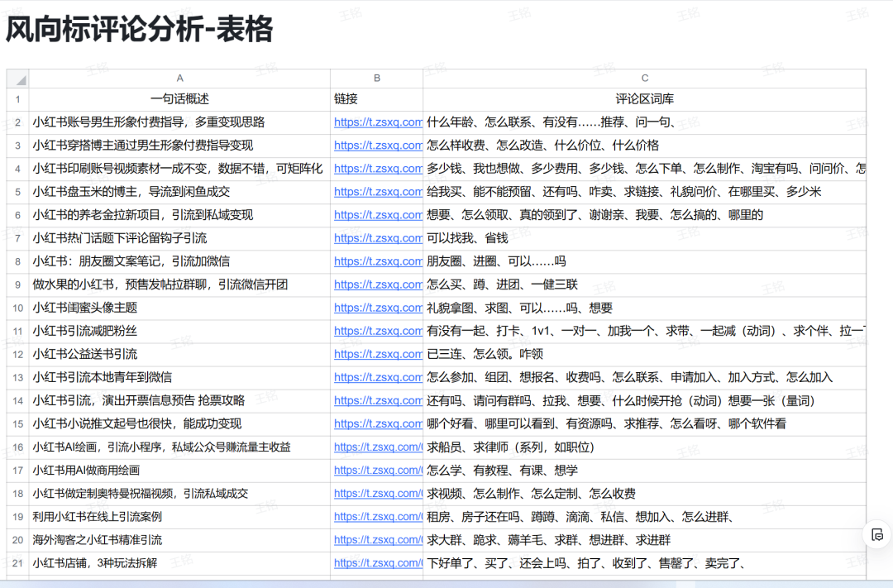Open the link in row 11 (引流减肥粉丝)
The width and height of the screenshot is (893, 588).
(378, 331)
